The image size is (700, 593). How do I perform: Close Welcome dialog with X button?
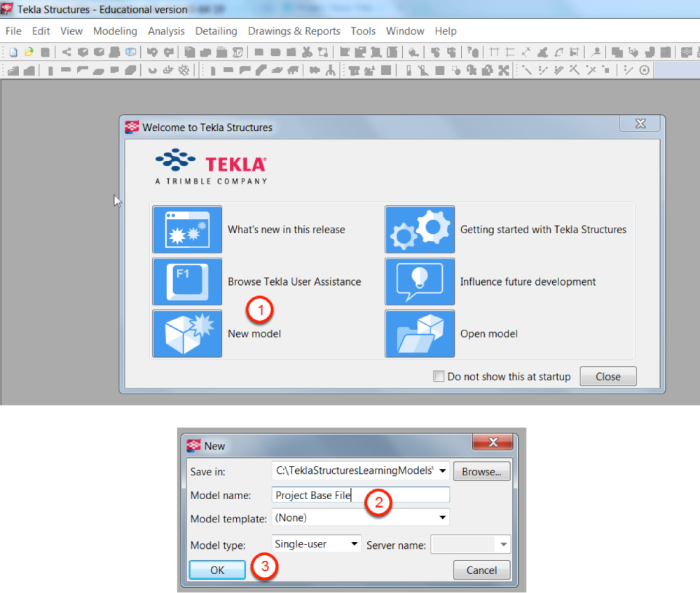pyautogui.click(x=640, y=124)
